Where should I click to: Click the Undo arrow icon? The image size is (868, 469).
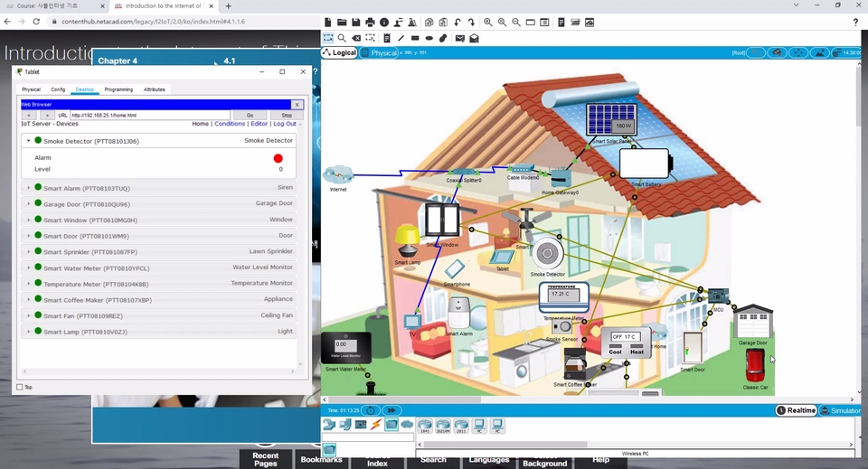[458, 22]
